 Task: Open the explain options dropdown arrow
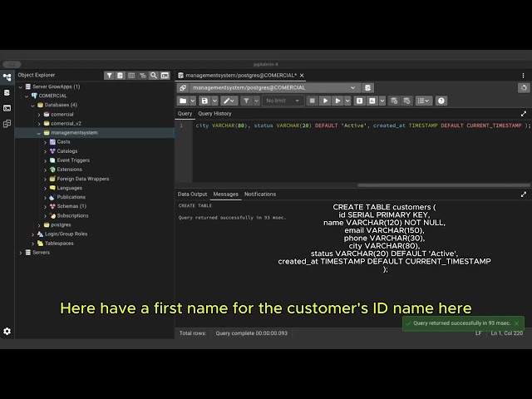[x=382, y=101]
